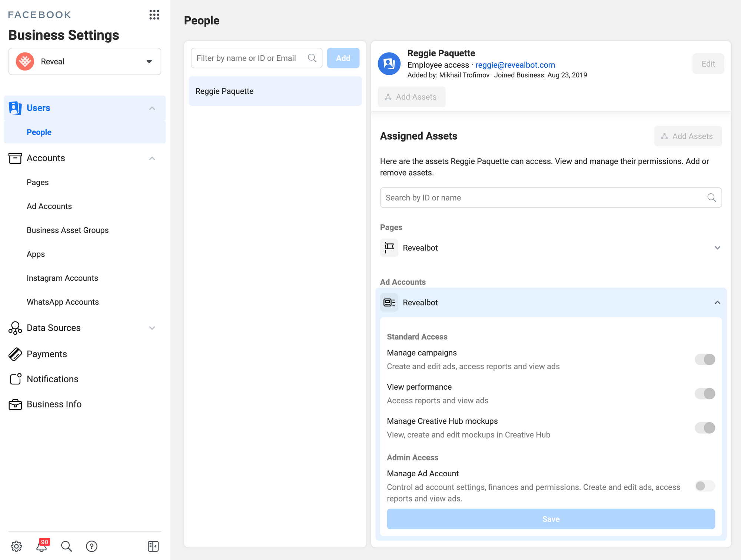The height and width of the screenshot is (560, 741).
Task: Open the Reveal business selector dropdown
Action: click(85, 61)
